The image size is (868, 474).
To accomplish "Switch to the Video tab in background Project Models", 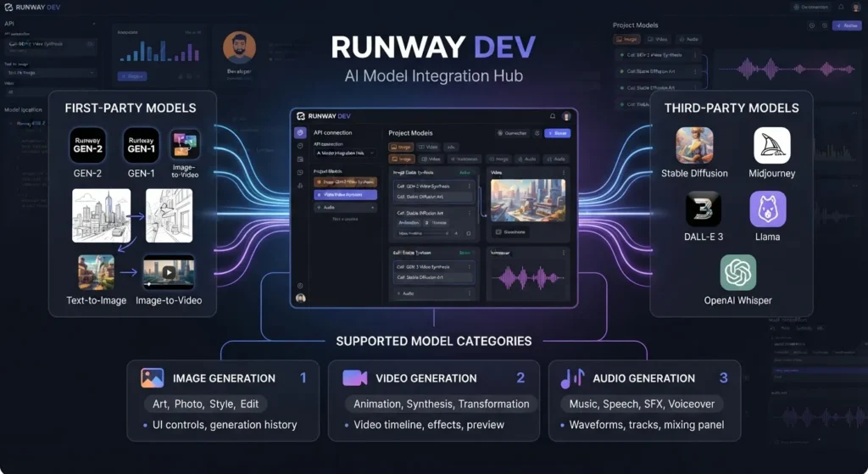I will coord(657,39).
